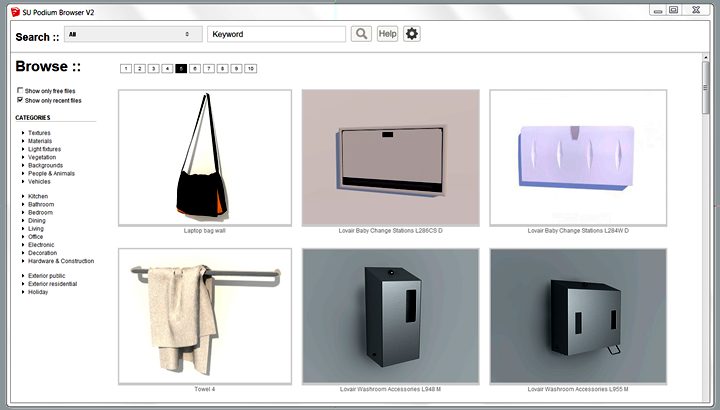Click the 'Towel 4' caption text
The image size is (720, 410).
204,389
